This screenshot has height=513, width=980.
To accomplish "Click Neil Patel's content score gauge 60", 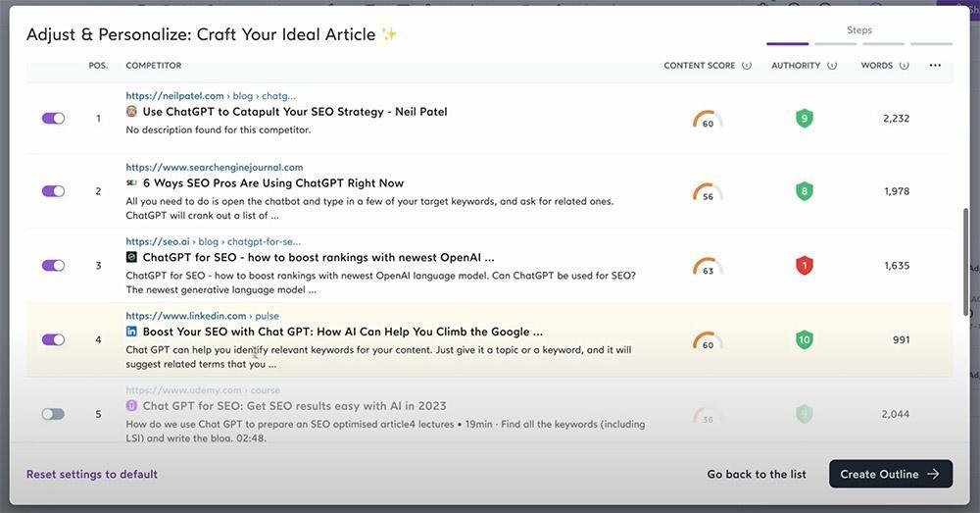I will tap(708, 120).
